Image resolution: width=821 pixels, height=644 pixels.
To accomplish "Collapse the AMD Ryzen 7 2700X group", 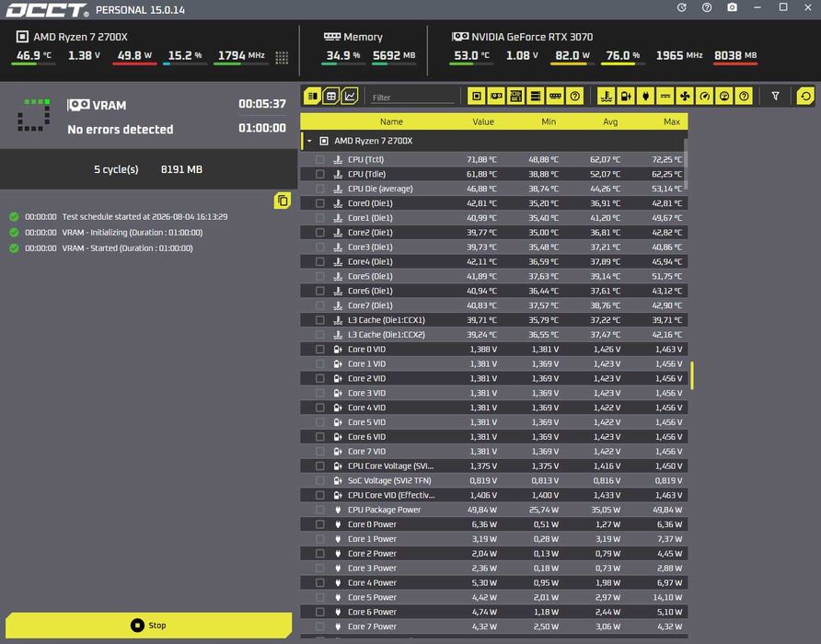I will 309,141.
